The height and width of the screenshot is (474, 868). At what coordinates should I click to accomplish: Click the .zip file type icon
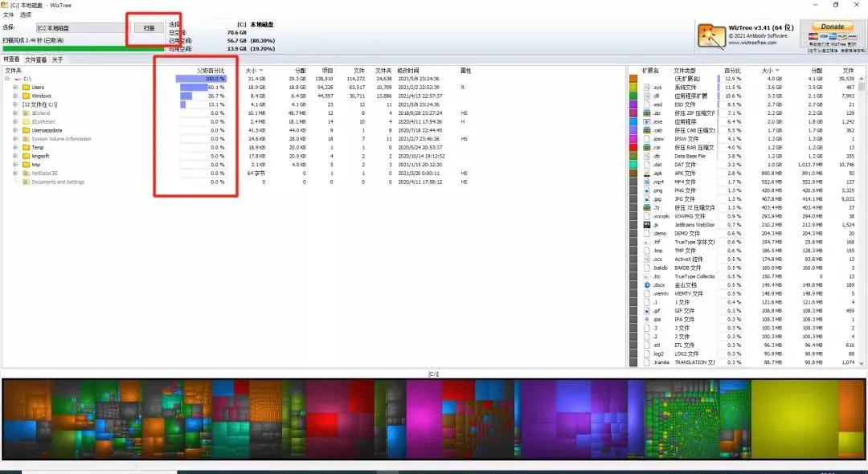tap(647, 113)
